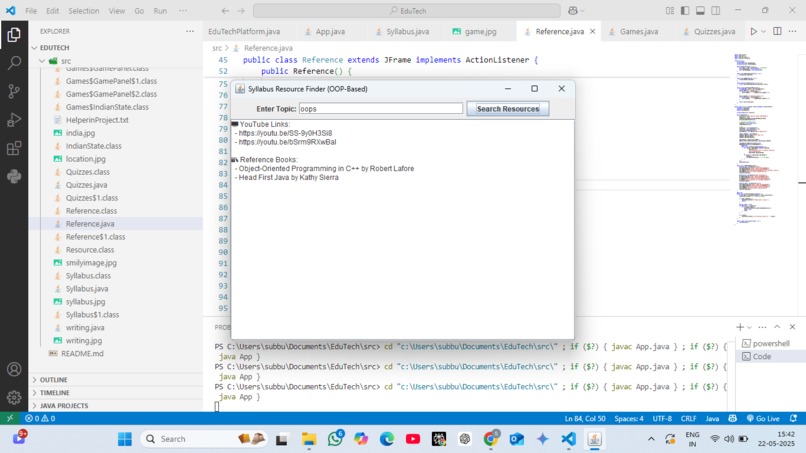Switch to the Syllabus.java tab
Viewport: 806px width, 453px height.
pos(407,31)
